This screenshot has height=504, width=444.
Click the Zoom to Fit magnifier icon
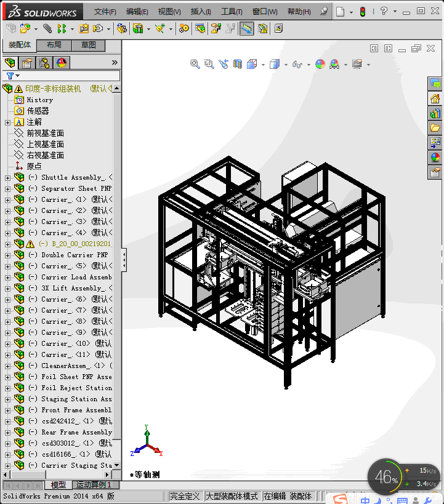195,64
